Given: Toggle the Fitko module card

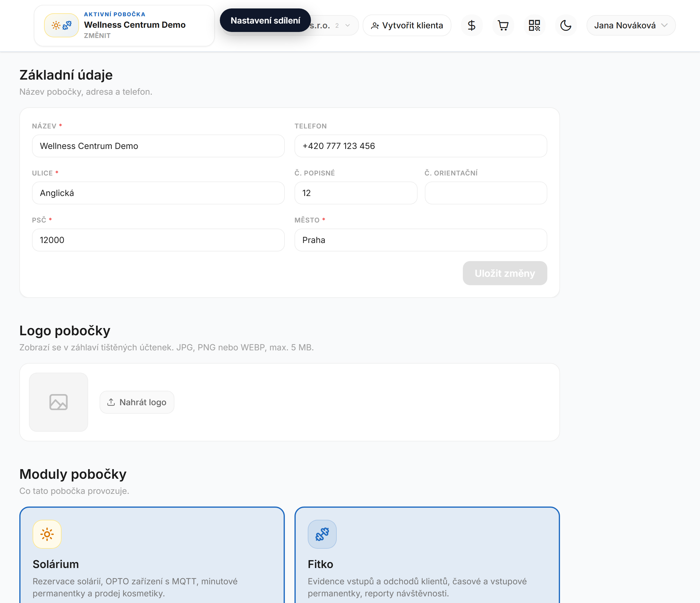Looking at the screenshot, I should 427,555.
